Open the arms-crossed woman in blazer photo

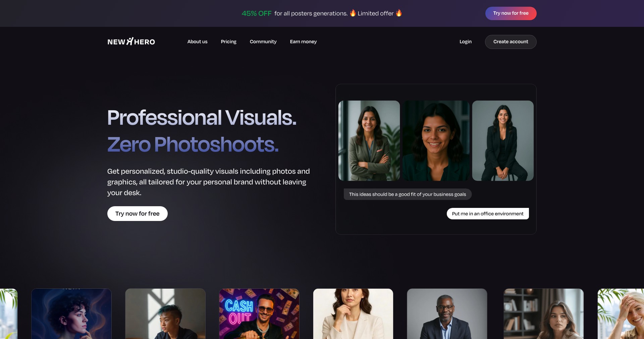[x=369, y=141]
